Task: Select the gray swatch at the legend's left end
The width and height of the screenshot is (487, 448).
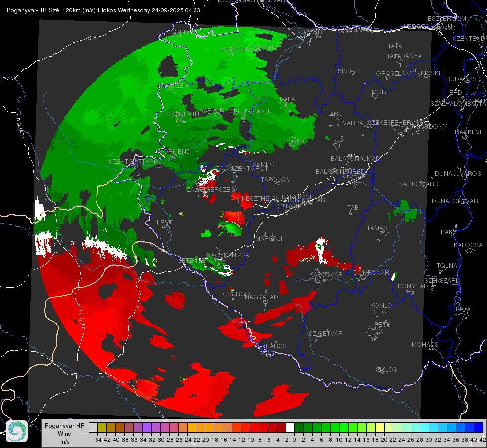Action: click(x=93, y=427)
